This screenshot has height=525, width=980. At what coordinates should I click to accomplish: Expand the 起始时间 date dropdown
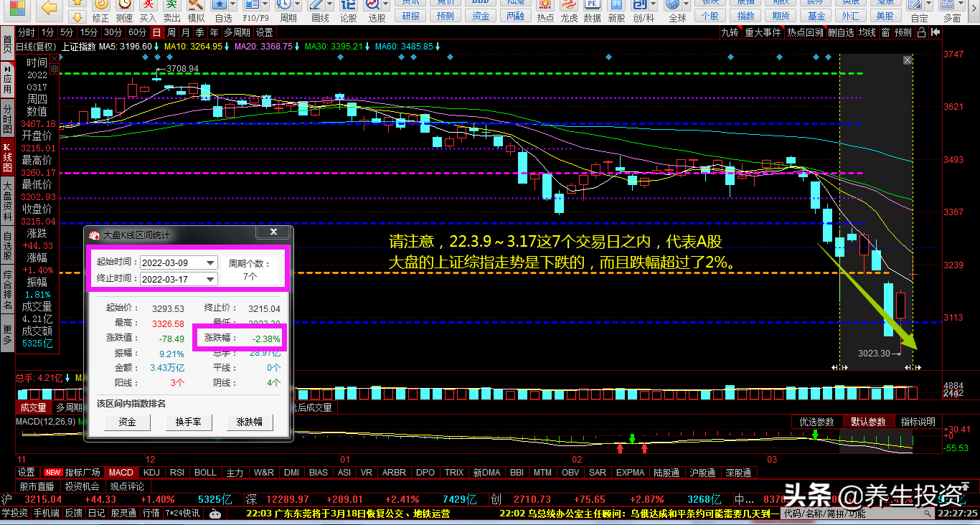pos(210,262)
